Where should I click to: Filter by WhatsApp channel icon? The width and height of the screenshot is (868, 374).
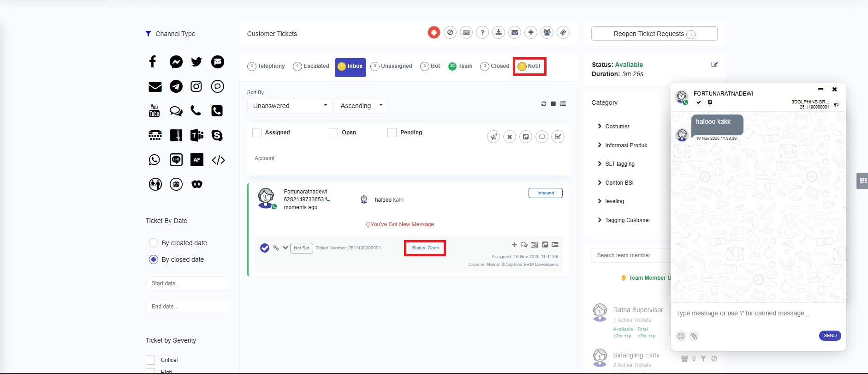[x=154, y=160]
